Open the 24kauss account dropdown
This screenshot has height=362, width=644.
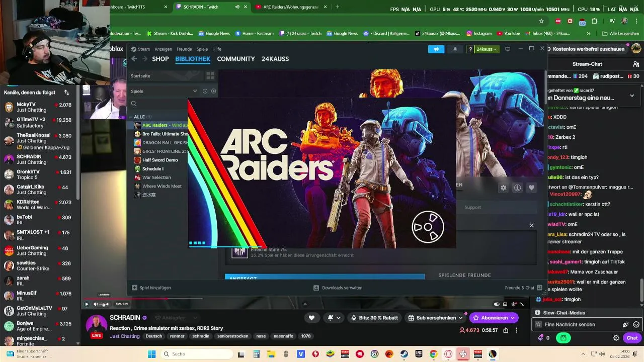click(x=487, y=49)
